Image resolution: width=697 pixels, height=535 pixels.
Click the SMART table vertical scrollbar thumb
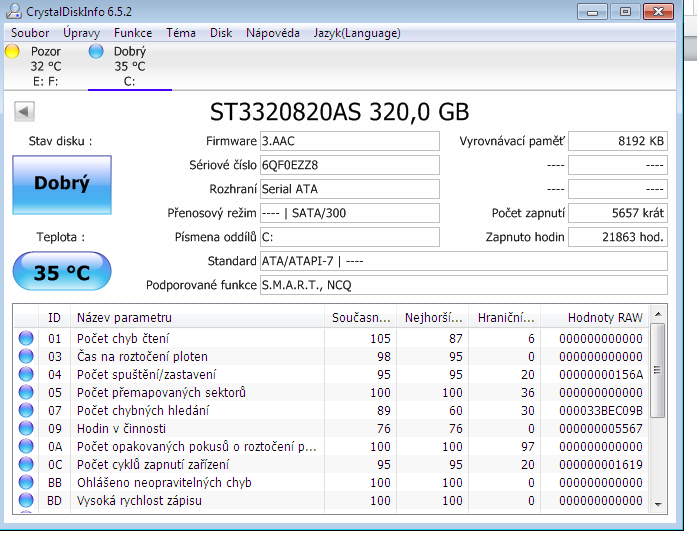tap(658, 370)
